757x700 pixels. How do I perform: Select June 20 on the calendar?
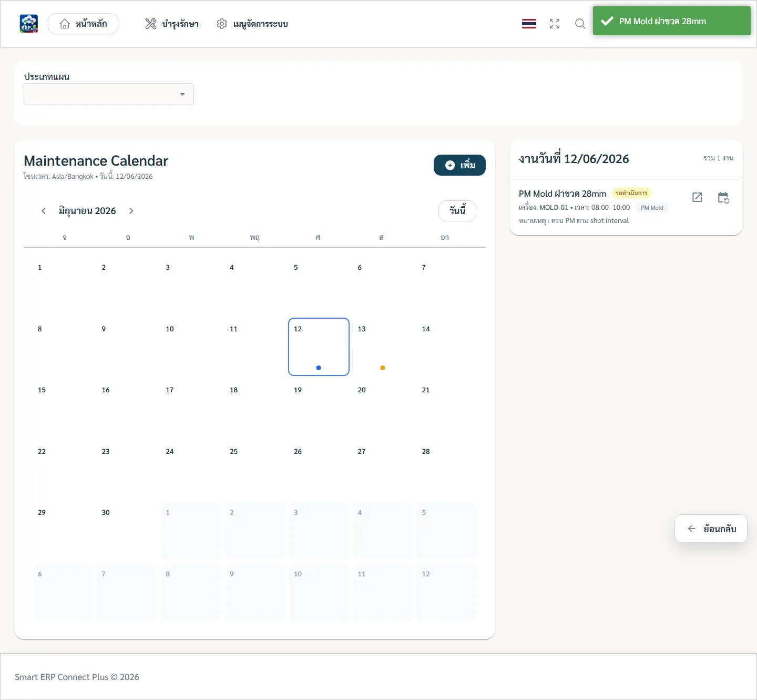383,408
